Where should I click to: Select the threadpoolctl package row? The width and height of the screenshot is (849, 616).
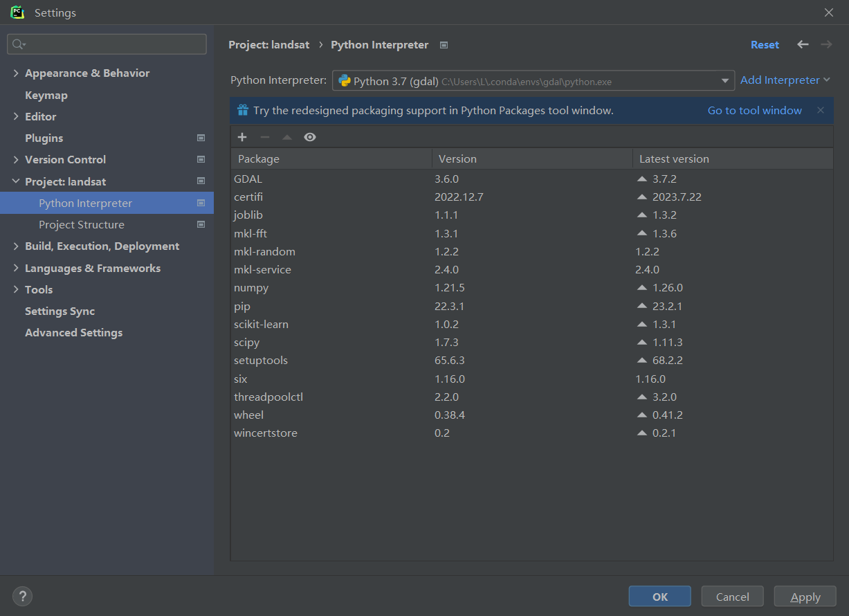(x=532, y=397)
